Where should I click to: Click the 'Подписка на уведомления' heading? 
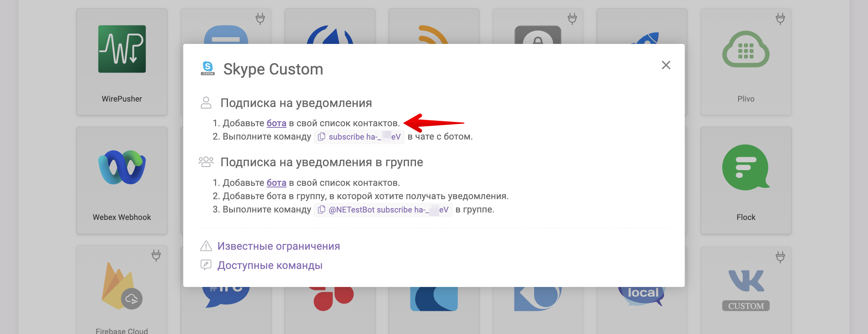[296, 103]
